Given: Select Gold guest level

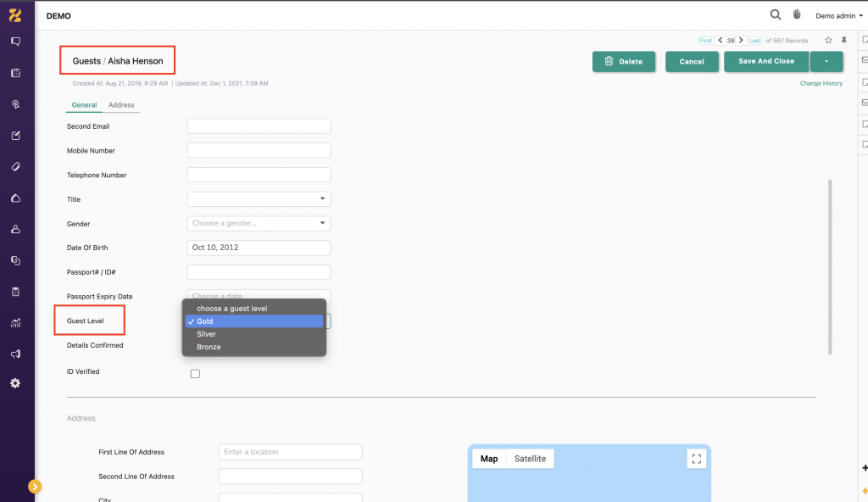Looking at the screenshot, I should pos(254,321).
